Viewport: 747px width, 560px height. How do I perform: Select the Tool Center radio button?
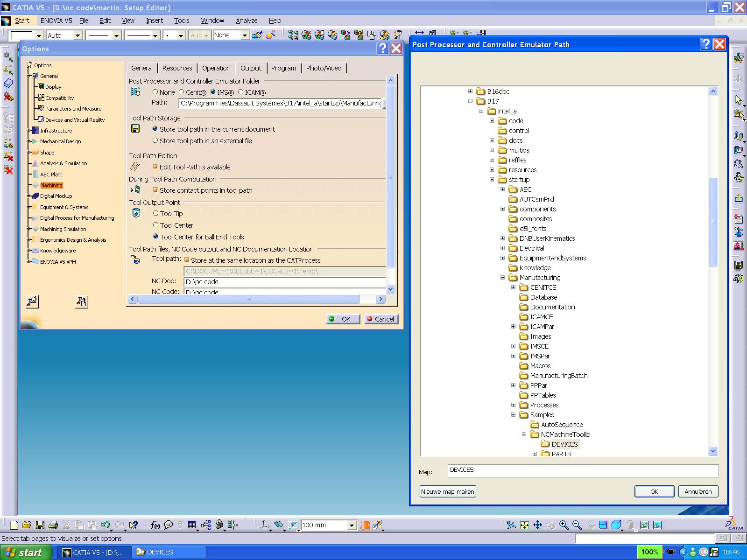click(x=156, y=225)
